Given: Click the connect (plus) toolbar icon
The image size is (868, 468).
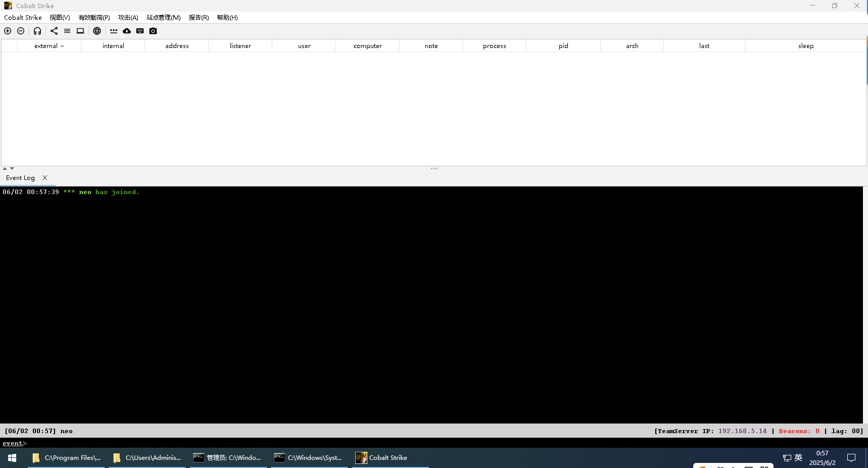Looking at the screenshot, I should click(8, 31).
